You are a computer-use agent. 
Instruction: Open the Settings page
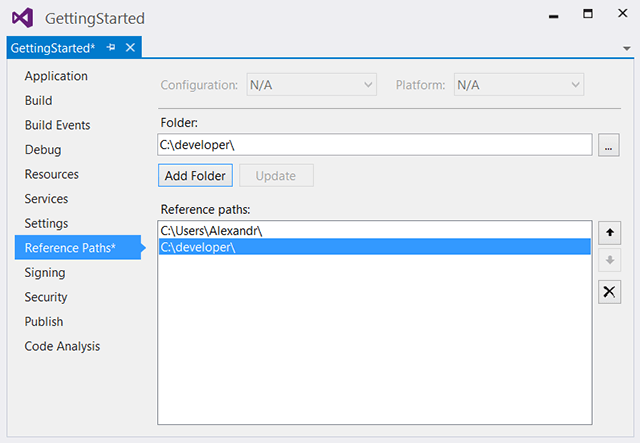tap(46, 223)
